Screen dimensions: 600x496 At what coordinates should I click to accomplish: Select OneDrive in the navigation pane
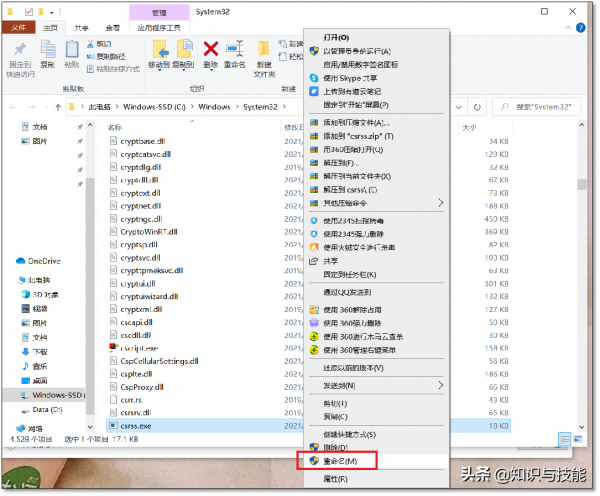pyautogui.click(x=43, y=260)
